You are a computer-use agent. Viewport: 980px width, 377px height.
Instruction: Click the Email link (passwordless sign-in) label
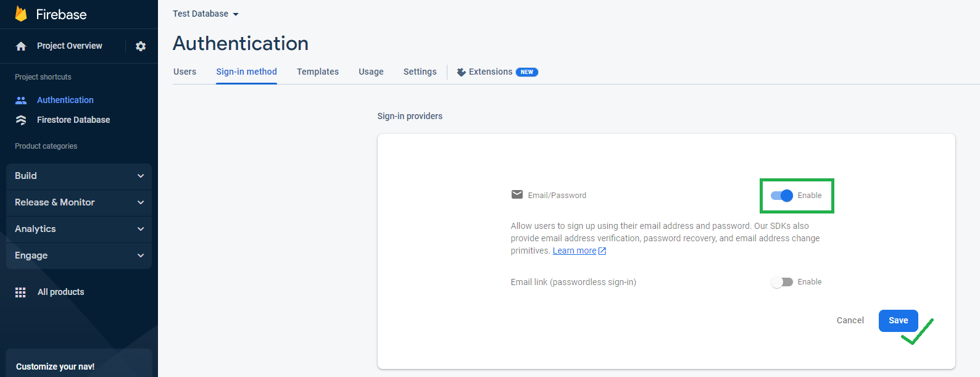(573, 282)
